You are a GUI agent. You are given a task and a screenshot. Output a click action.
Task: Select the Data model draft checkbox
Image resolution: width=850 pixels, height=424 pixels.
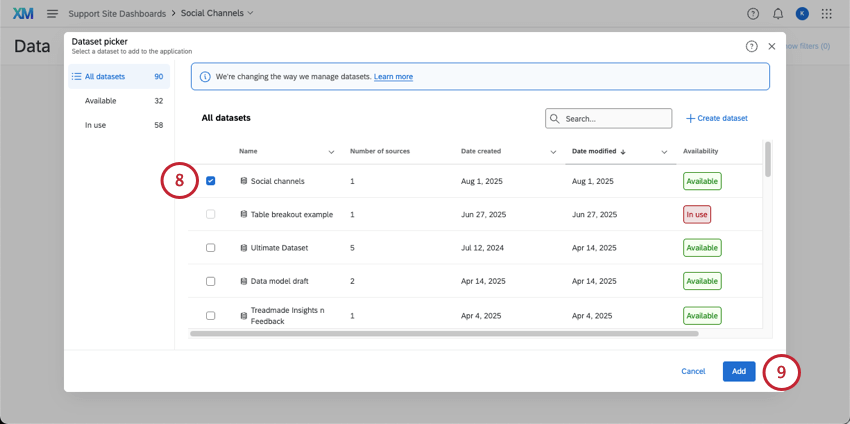[211, 281]
